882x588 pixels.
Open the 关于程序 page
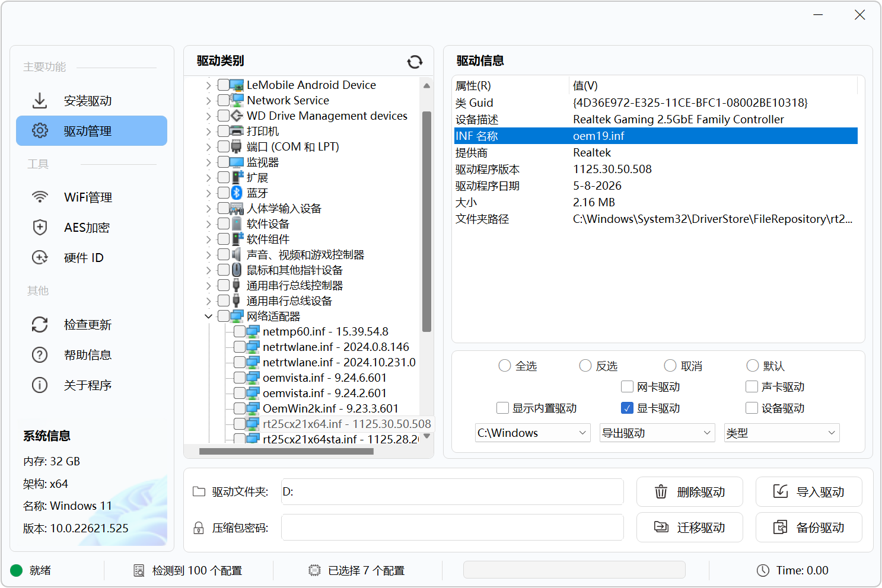pyautogui.click(x=91, y=385)
